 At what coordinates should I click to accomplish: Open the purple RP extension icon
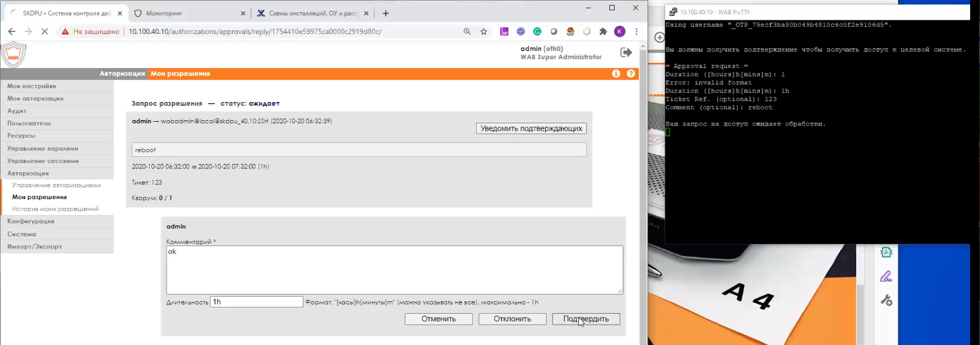point(505,32)
